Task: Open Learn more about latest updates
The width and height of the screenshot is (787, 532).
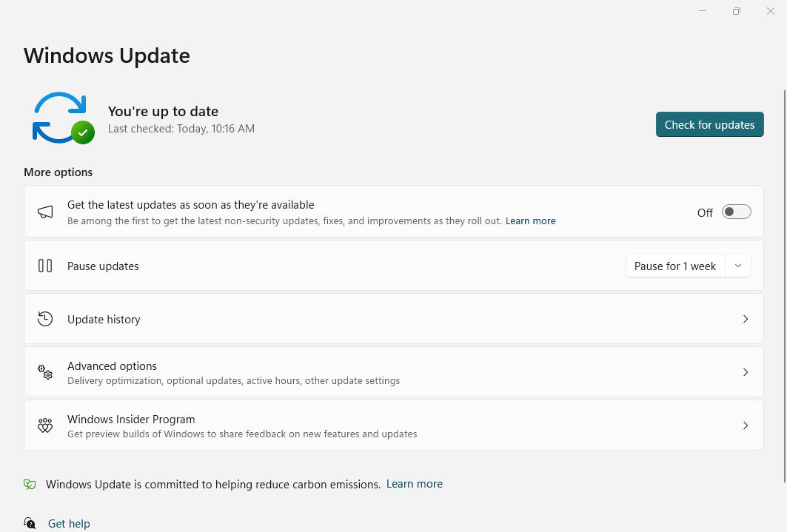Action: 531,221
